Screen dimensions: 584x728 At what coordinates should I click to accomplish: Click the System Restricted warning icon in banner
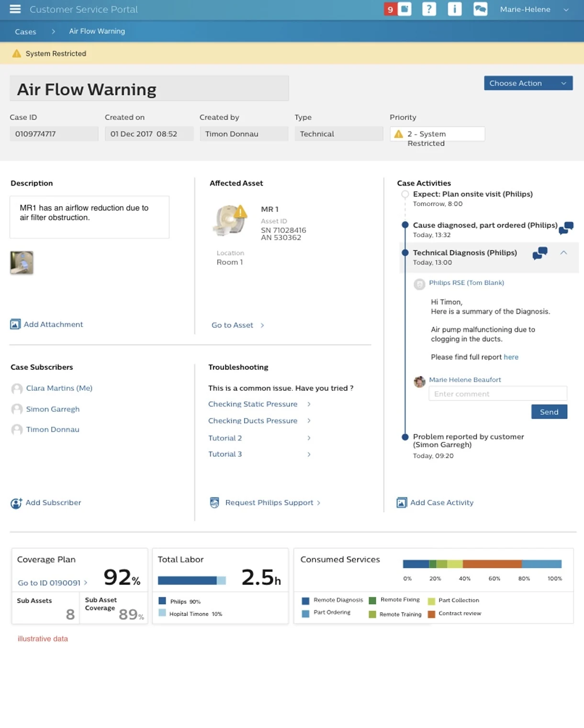tap(17, 54)
